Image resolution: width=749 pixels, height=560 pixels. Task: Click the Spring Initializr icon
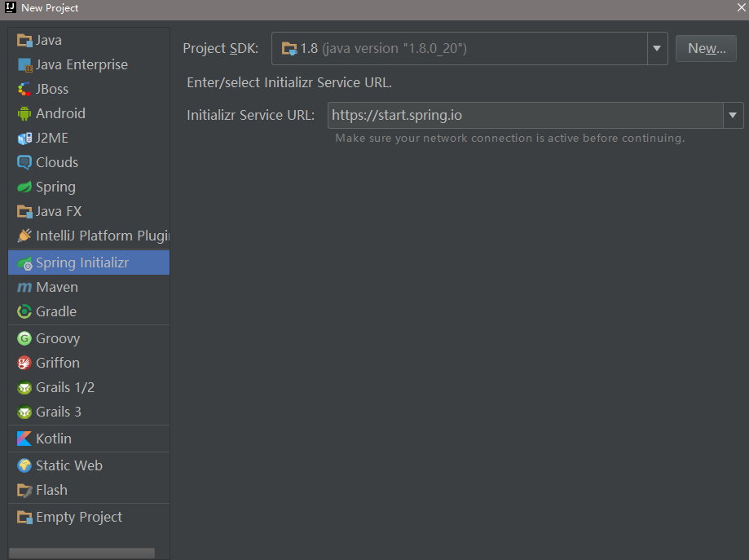point(24,262)
